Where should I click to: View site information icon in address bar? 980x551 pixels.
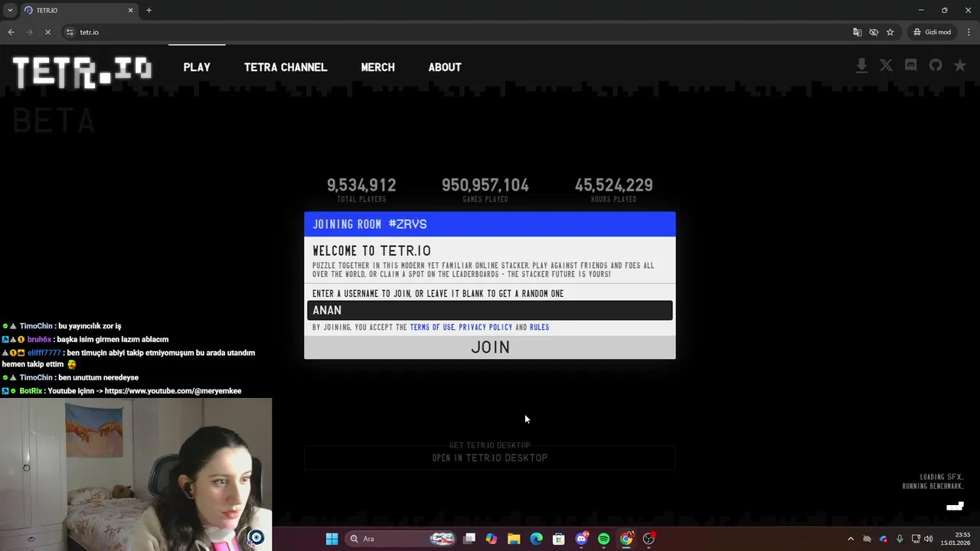click(70, 32)
